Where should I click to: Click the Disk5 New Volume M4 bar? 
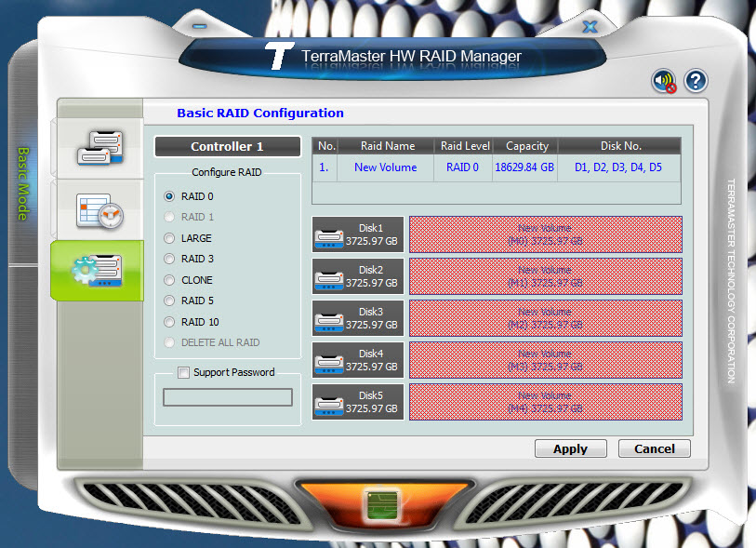545,402
